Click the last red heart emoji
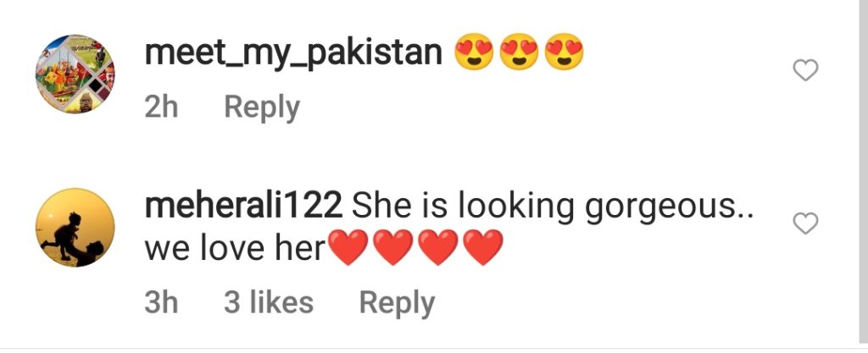 tap(482, 247)
